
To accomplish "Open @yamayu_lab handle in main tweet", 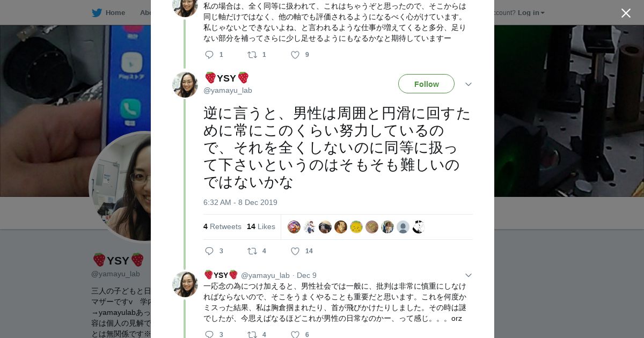I will pos(228,90).
